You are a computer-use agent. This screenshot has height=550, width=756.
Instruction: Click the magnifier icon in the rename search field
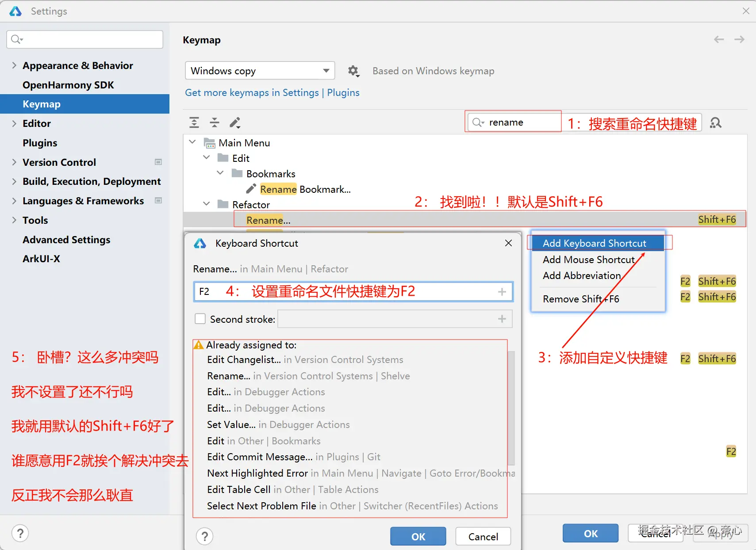point(478,122)
